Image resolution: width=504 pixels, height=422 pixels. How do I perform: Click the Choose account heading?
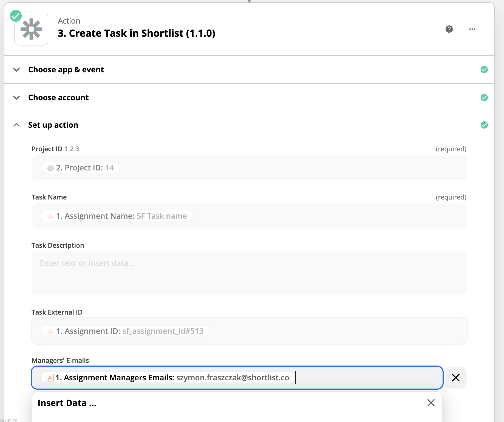58,98
